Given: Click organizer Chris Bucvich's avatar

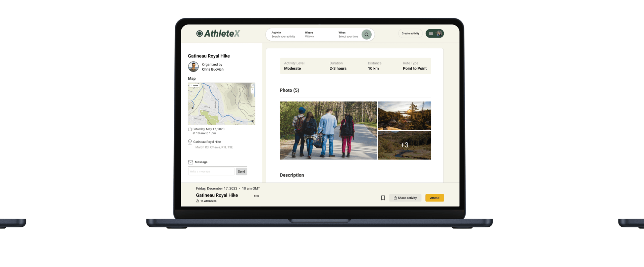Looking at the screenshot, I should coord(193,66).
